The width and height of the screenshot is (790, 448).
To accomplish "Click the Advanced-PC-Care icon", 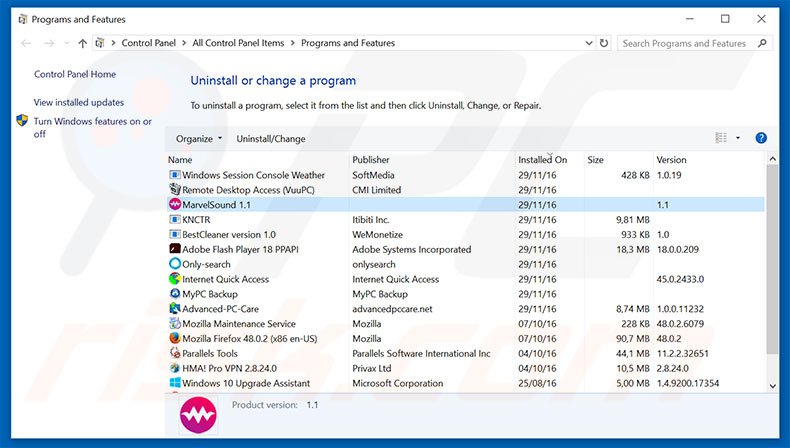I will tap(175, 308).
